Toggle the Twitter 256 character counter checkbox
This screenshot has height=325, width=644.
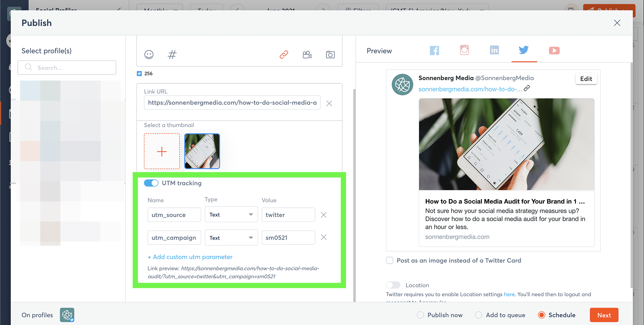pos(139,74)
